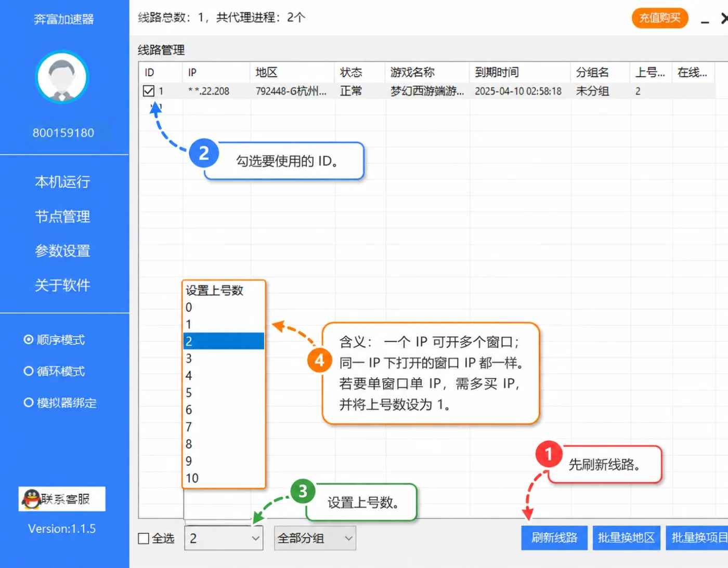The height and width of the screenshot is (568, 728).
Task: Open 本机运行 in the sidebar
Action: click(x=62, y=182)
